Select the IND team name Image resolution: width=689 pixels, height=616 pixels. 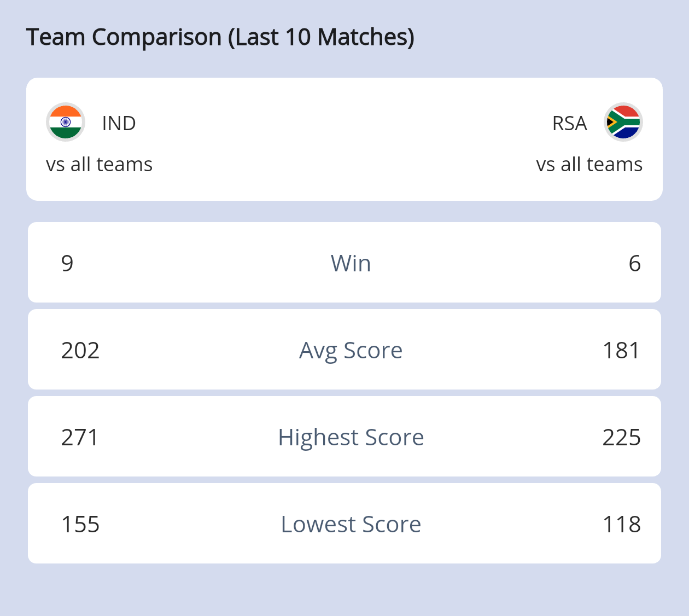pyautogui.click(x=119, y=124)
